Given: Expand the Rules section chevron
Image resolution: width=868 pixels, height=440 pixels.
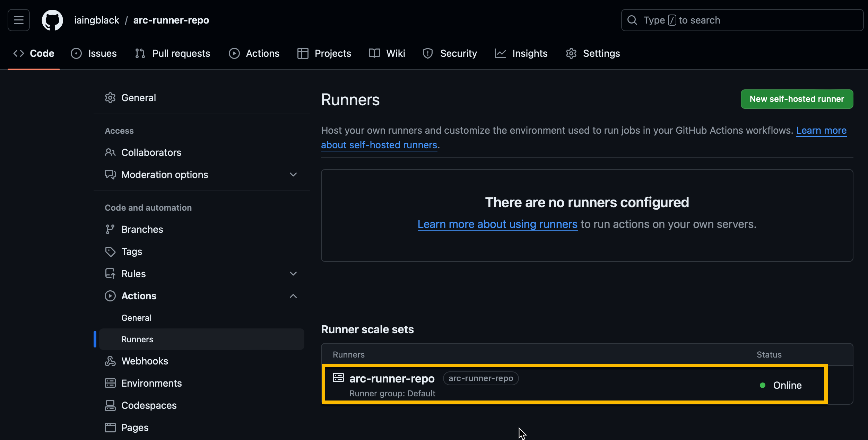Looking at the screenshot, I should (293, 274).
